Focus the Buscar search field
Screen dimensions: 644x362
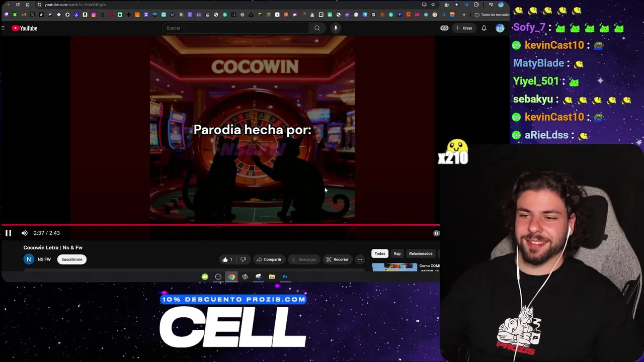(x=236, y=28)
